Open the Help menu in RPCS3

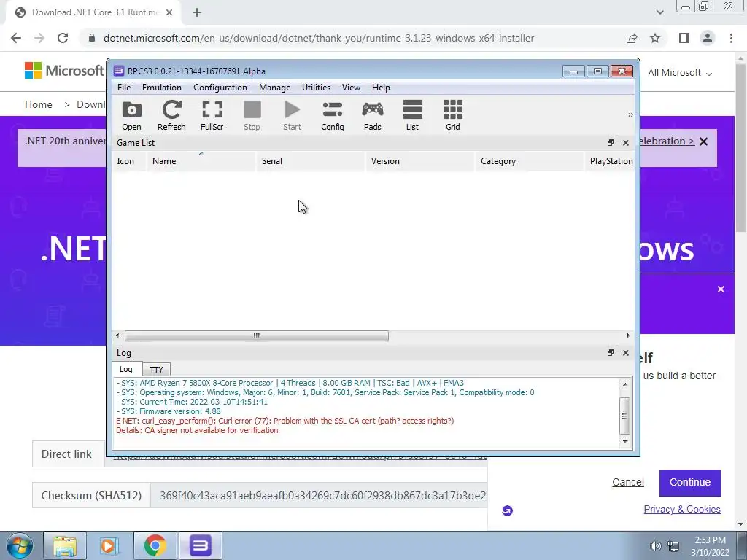tap(381, 87)
